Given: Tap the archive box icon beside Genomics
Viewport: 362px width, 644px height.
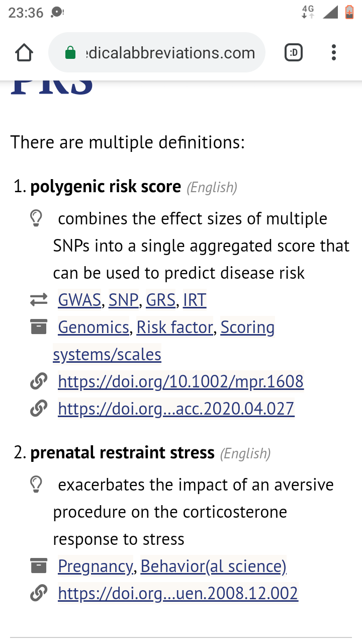Looking at the screenshot, I should [x=38, y=328].
